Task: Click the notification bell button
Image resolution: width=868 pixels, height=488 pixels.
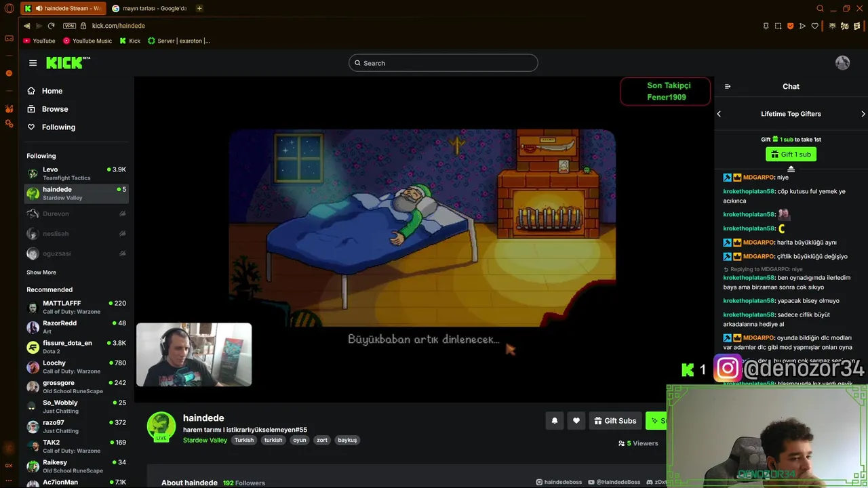Action: pos(554,421)
